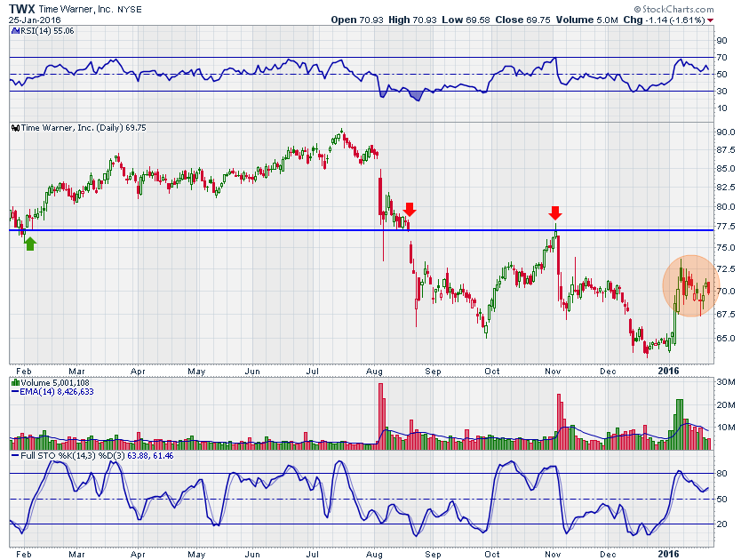Click the Volume 5.0M header value
This screenshot has height=560, width=741.
pyautogui.click(x=587, y=20)
